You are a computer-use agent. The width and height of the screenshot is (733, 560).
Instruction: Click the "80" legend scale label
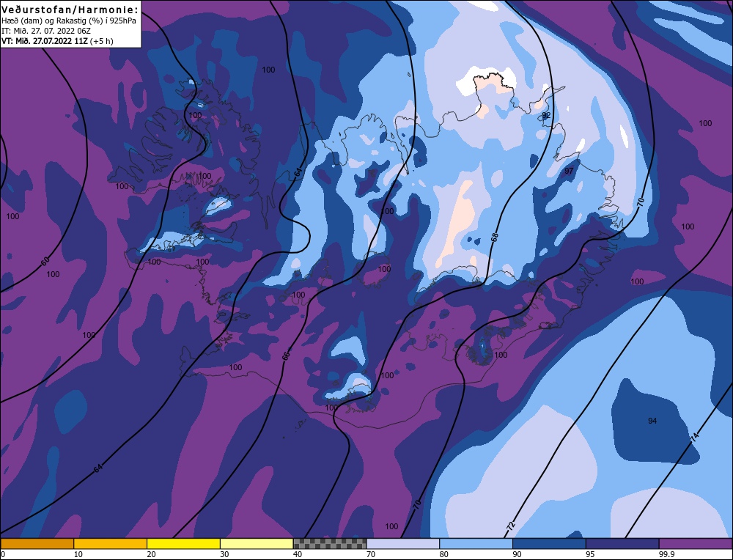(x=444, y=554)
